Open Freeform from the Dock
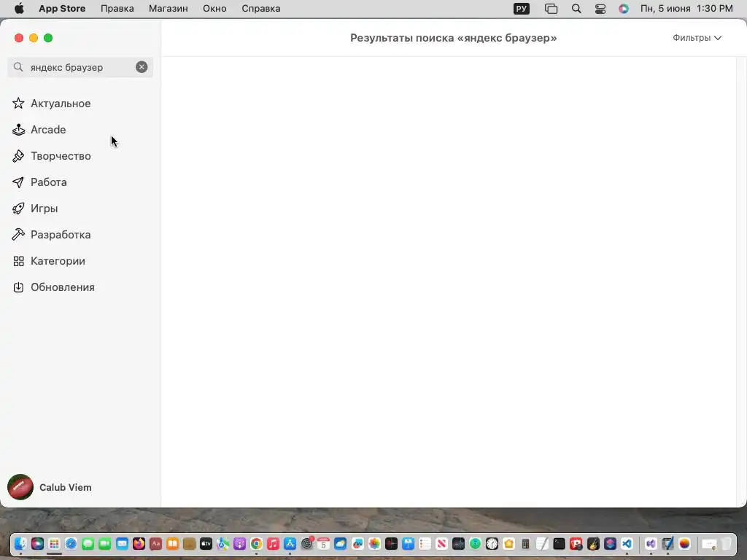This screenshot has height=560, width=747. [357, 544]
